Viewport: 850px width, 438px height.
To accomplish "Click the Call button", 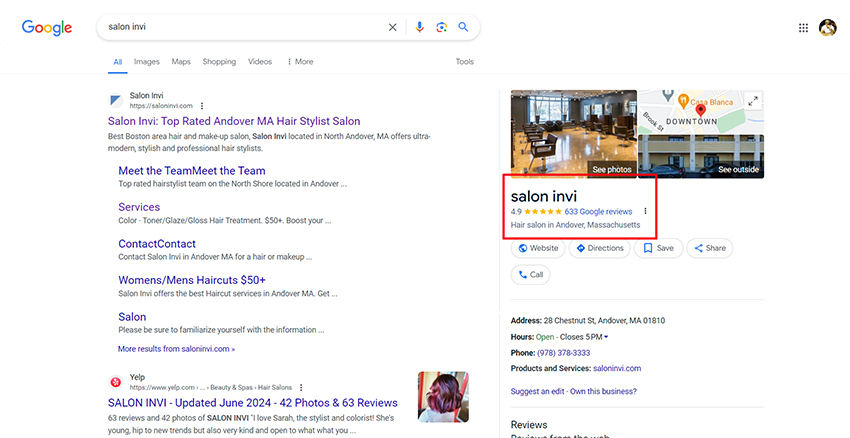I will [x=530, y=274].
